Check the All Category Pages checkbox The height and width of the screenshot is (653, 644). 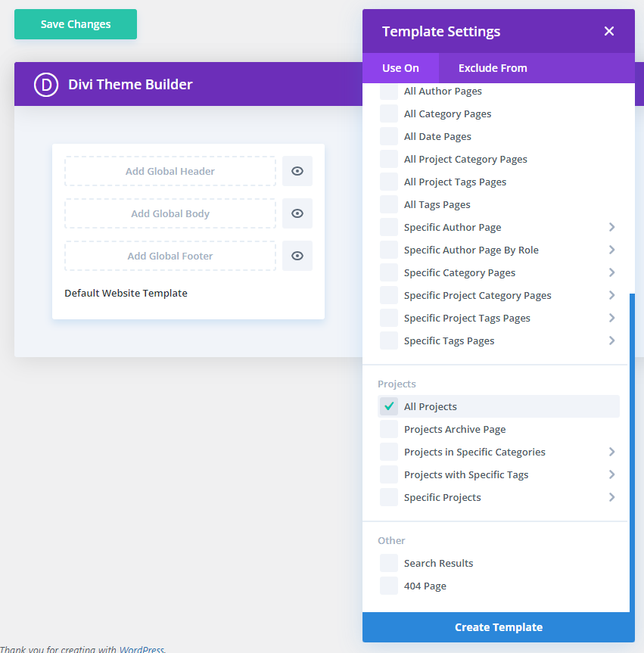click(x=389, y=113)
